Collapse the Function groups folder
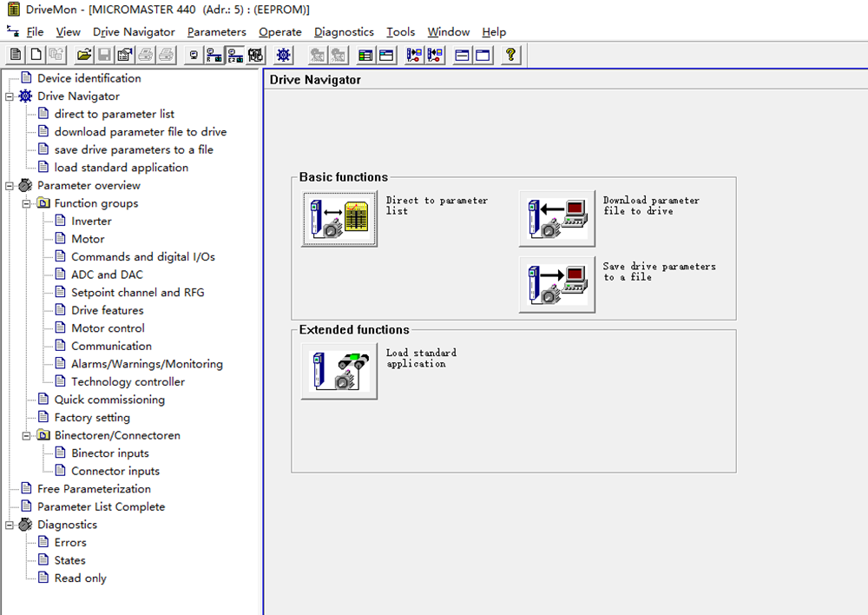This screenshot has width=868, height=615. (x=27, y=203)
